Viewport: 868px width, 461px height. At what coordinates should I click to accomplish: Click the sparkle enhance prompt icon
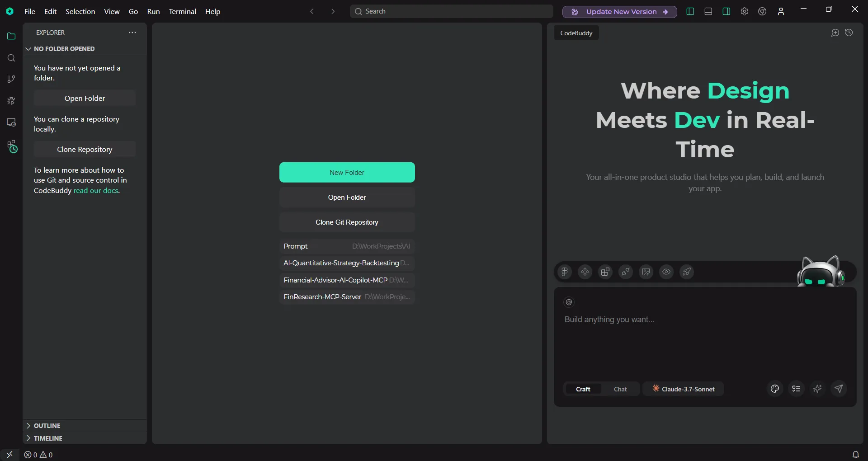[x=817, y=389]
